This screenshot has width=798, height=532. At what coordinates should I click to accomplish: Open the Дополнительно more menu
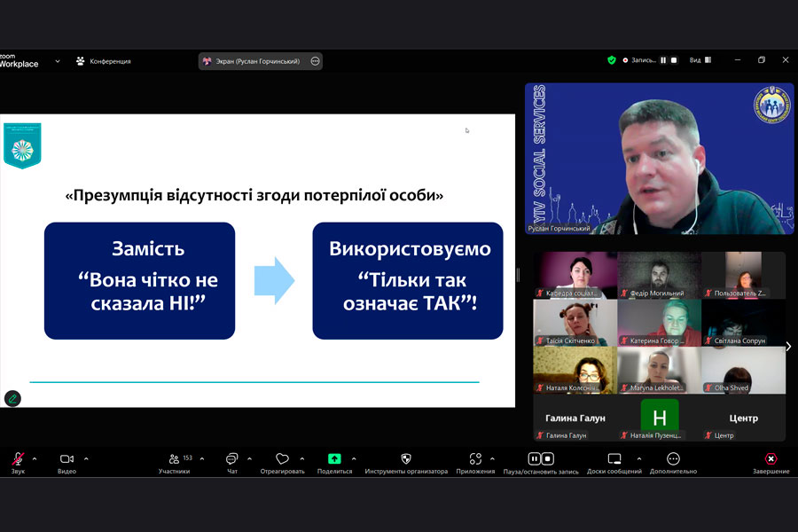coord(673,462)
